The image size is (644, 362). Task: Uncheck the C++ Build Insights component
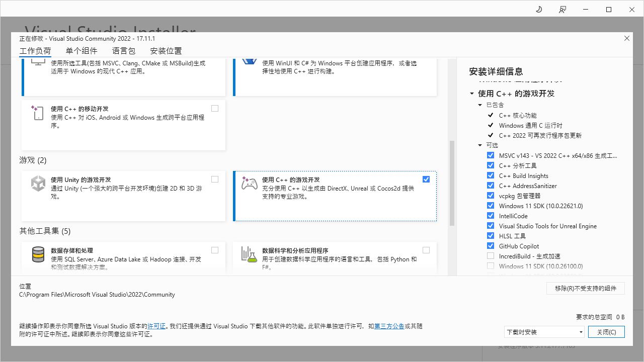pyautogui.click(x=491, y=175)
